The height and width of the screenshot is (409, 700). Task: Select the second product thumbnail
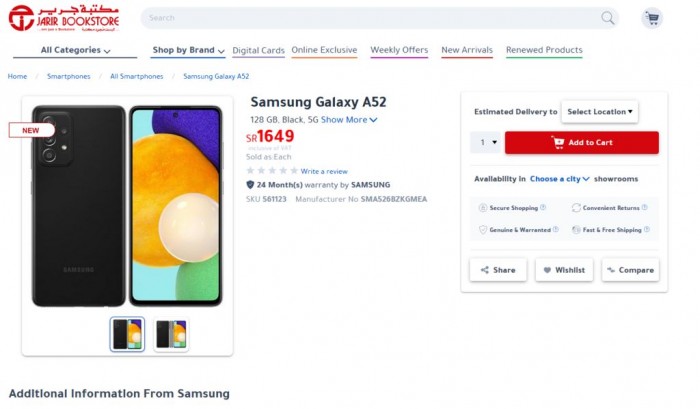click(170, 334)
